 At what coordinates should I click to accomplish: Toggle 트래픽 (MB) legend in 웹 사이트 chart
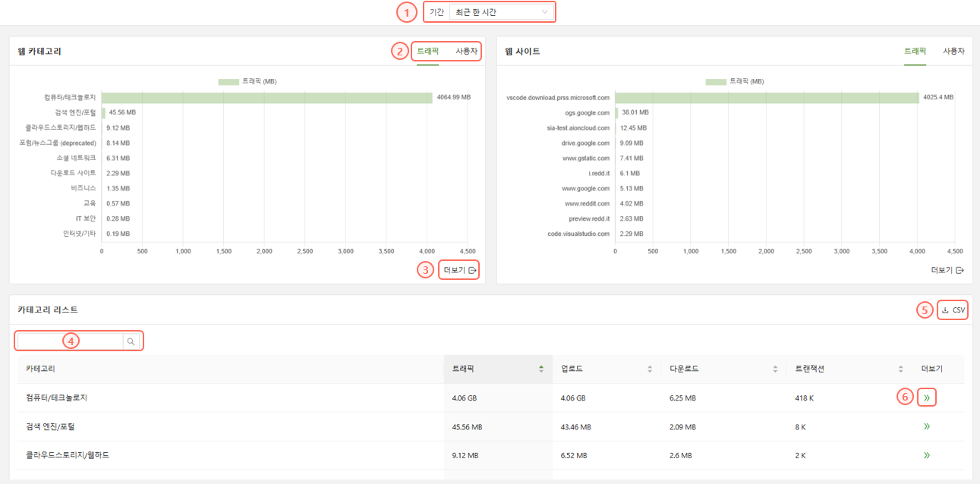tap(734, 81)
